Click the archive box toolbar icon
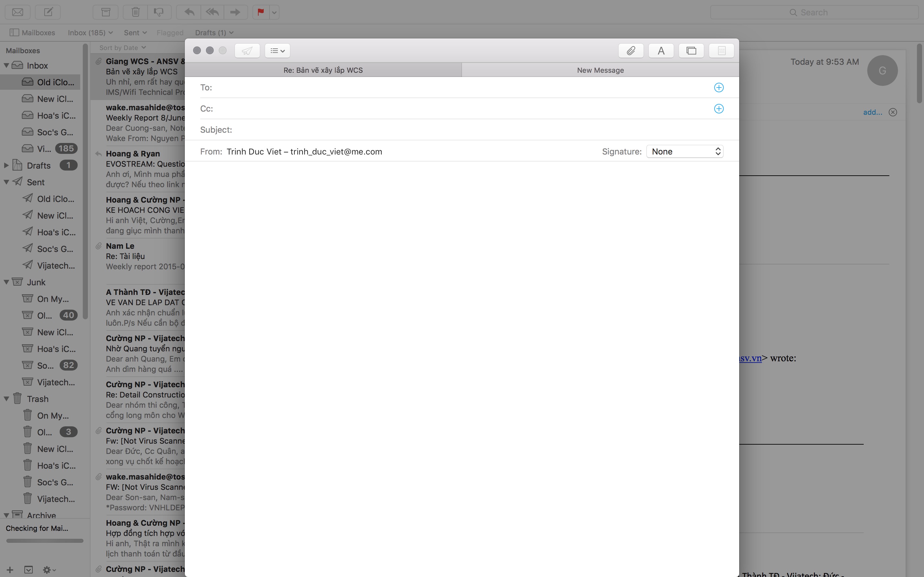The image size is (924, 577). coord(106,12)
